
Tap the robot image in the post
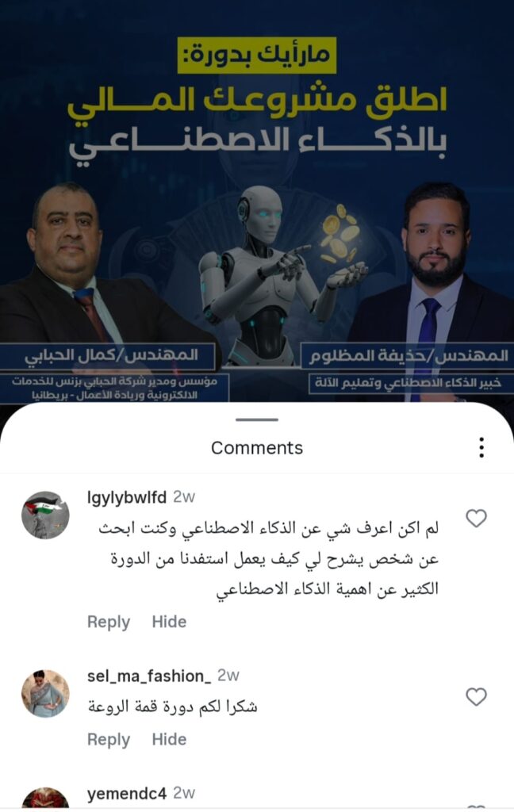pyautogui.click(x=270, y=274)
